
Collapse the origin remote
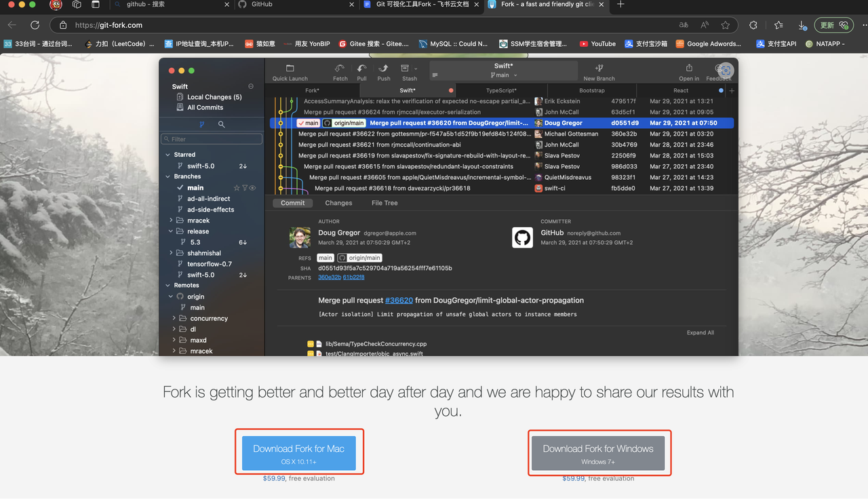pos(171,296)
